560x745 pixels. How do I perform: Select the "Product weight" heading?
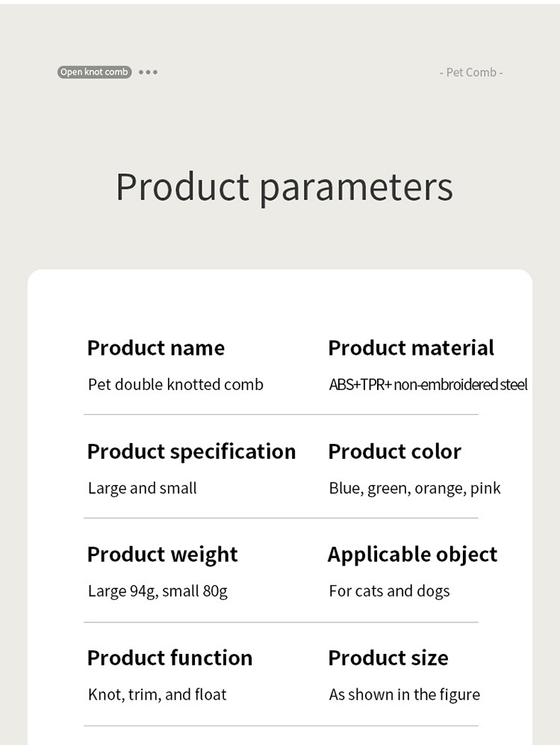(x=162, y=554)
